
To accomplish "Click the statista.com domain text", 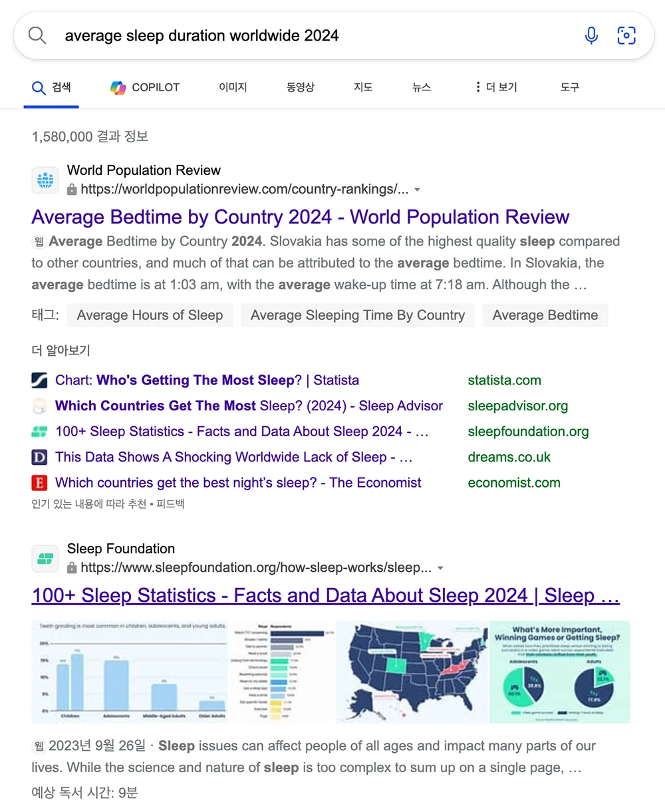I will 505,380.
